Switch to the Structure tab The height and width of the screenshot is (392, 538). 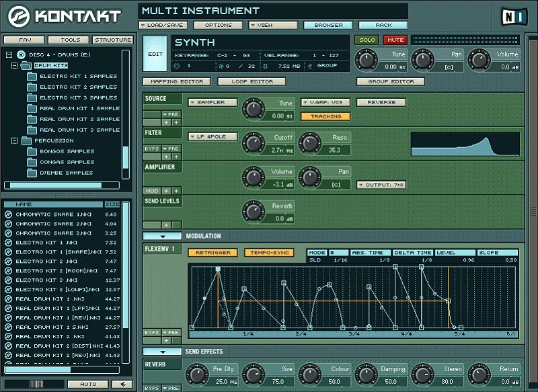pyautogui.click(x=112, y=40)
